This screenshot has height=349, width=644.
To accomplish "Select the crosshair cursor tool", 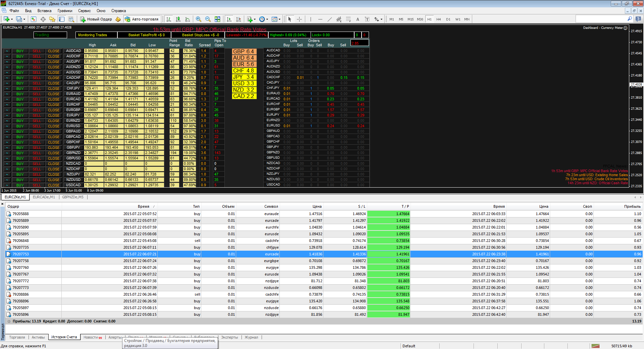I will point(300,19).
